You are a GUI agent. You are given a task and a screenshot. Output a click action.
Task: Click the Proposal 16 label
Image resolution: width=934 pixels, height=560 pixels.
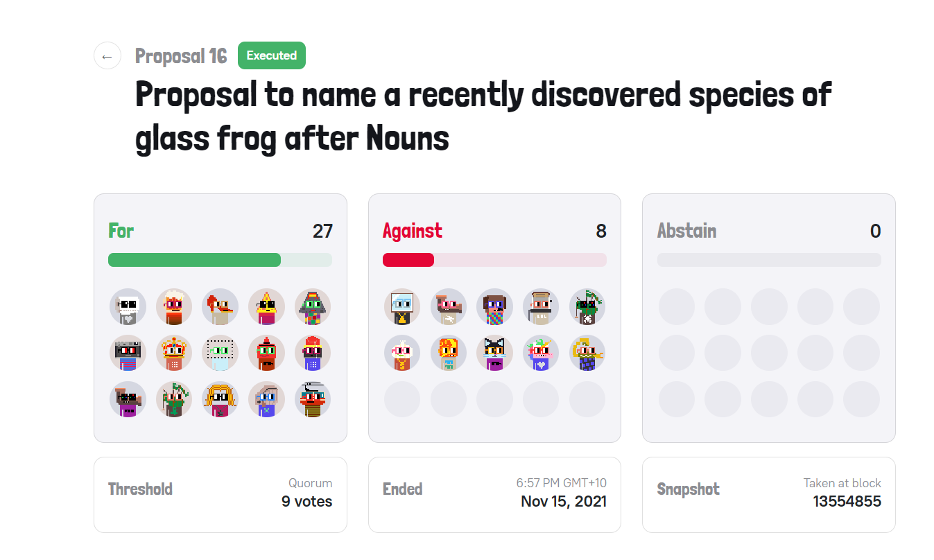click(x=181, y=56)
